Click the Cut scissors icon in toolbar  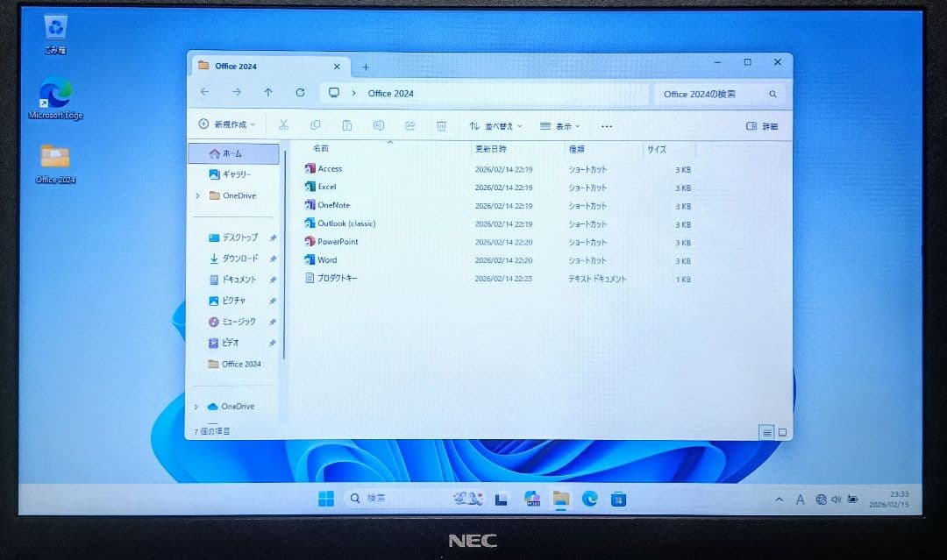tap(283, 125)
